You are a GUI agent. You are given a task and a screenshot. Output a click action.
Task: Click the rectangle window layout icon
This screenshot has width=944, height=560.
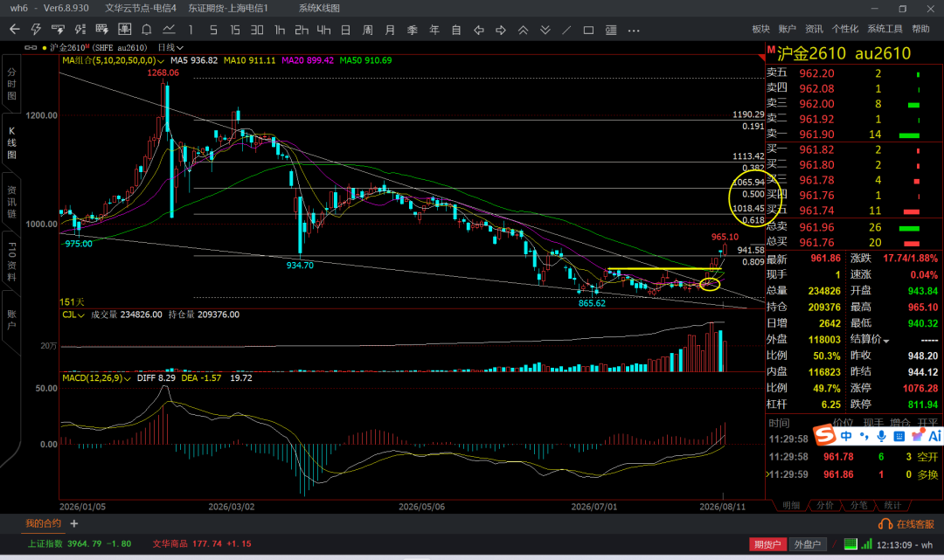tap(589, 30)
